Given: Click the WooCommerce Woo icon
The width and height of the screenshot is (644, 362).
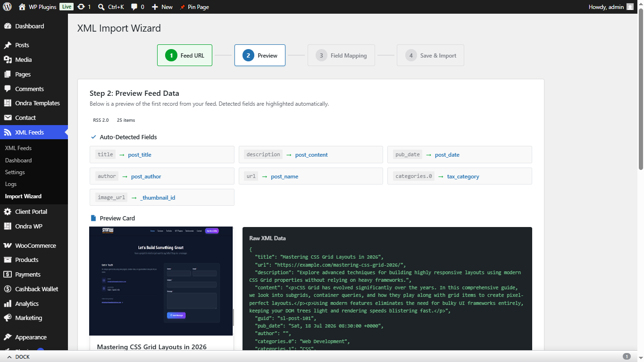Looking at the screenshot, I should (x=8, y=245).
